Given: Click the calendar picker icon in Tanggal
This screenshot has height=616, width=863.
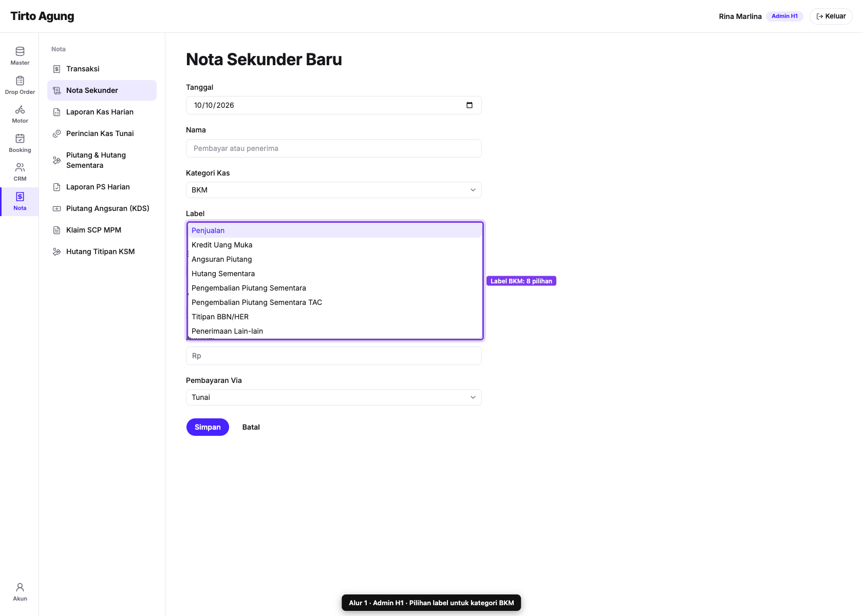Looking at the screenshot, I should (x=469, y=105).
